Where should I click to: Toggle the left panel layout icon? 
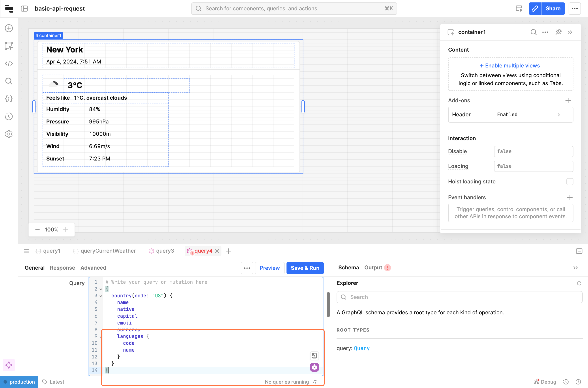24,9
